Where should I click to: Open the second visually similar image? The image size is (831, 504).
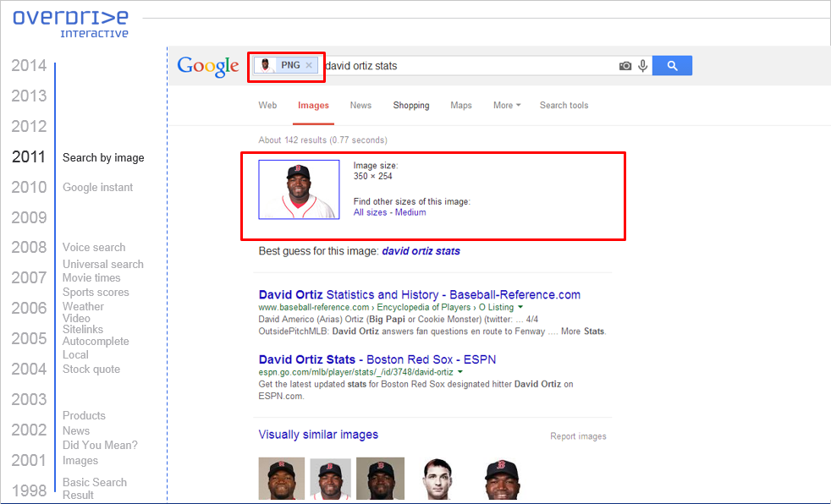pos(330,479)
